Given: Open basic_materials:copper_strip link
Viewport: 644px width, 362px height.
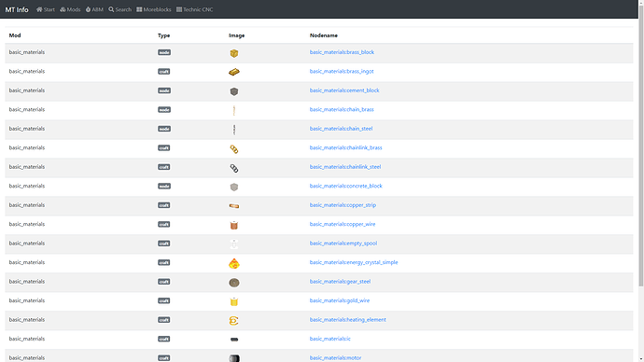Looking at the screenshot, I should (x=343, y=205).
